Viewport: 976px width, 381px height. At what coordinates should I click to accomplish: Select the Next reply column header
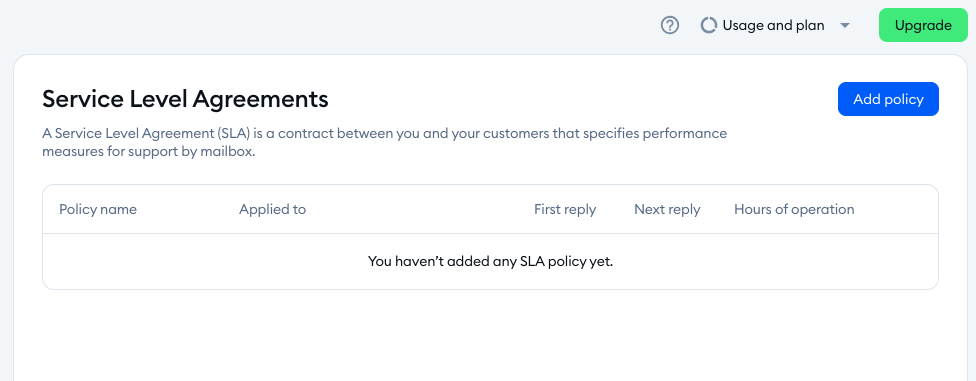click(667, 209)
